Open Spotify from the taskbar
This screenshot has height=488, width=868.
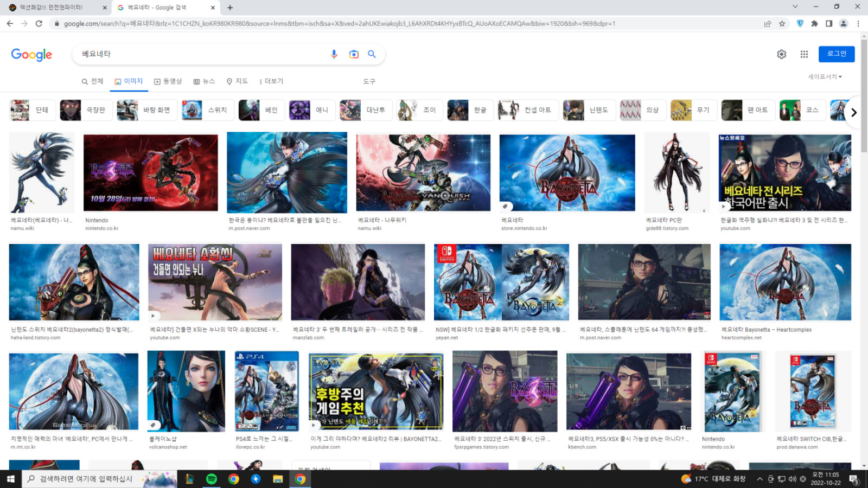(212, 479)
